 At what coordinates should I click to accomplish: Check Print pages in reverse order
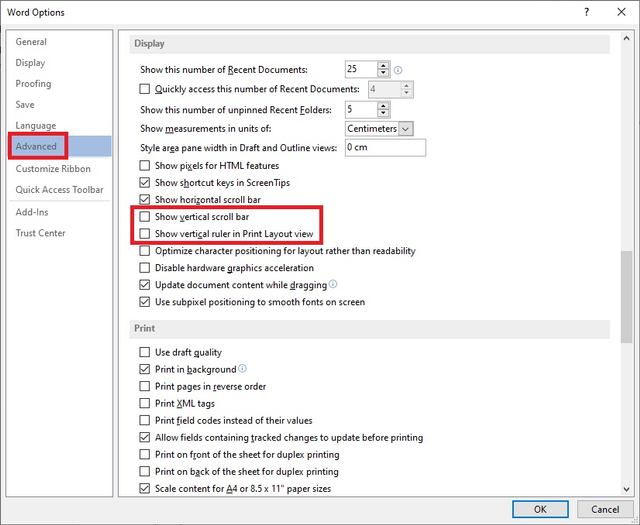[x=144, y=386]
